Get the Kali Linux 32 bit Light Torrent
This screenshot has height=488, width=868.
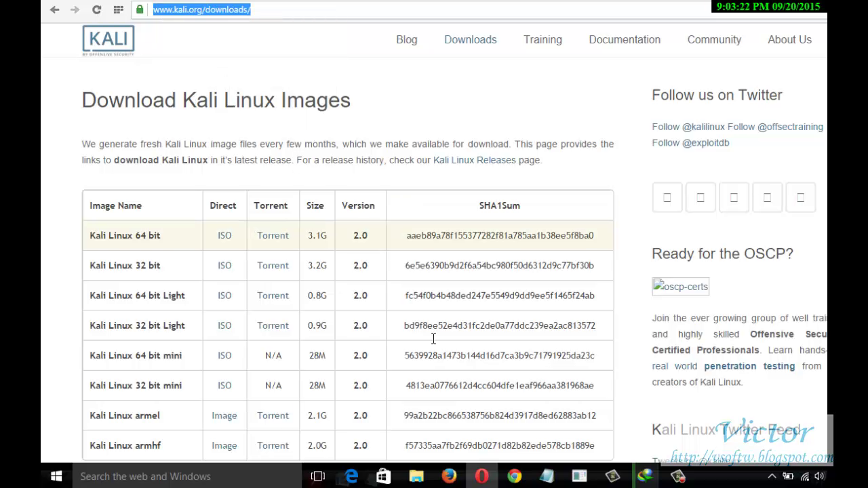coord(273,325)
